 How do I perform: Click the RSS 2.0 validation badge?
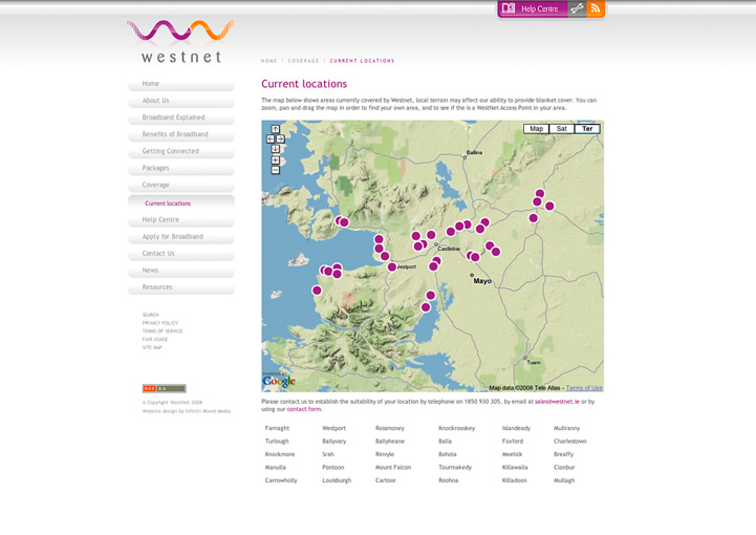[x=163, y=388]
